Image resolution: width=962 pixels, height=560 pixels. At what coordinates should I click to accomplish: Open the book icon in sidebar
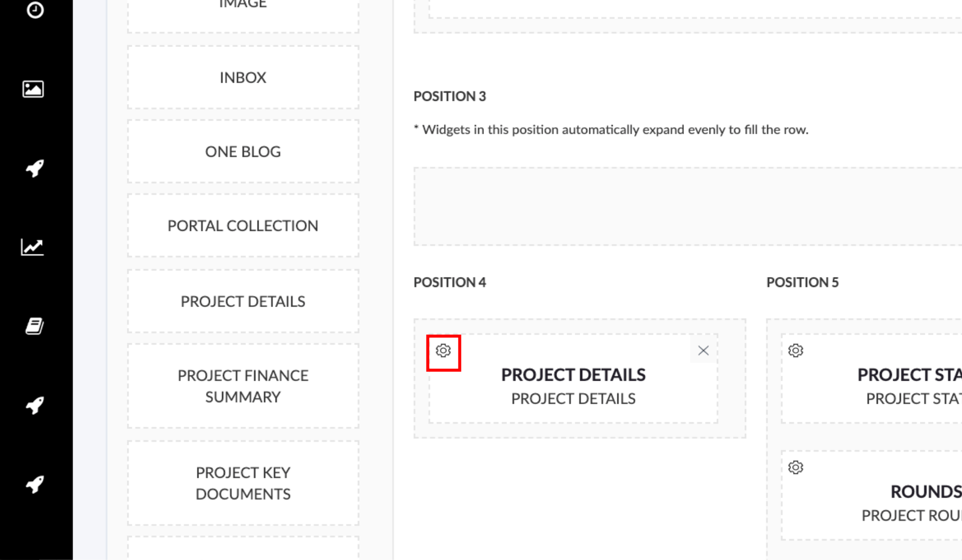(35, 326)
